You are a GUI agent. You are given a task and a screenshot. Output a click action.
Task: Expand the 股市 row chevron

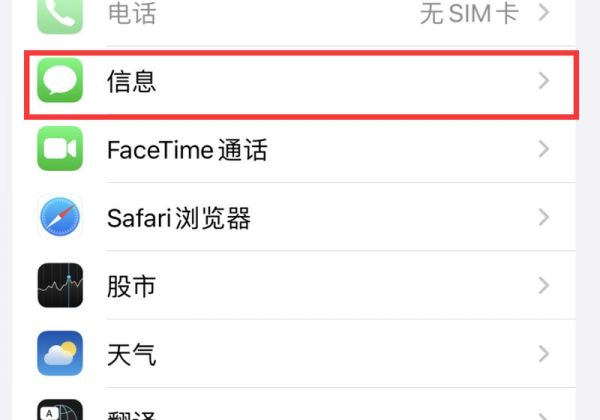coord(544,286)
